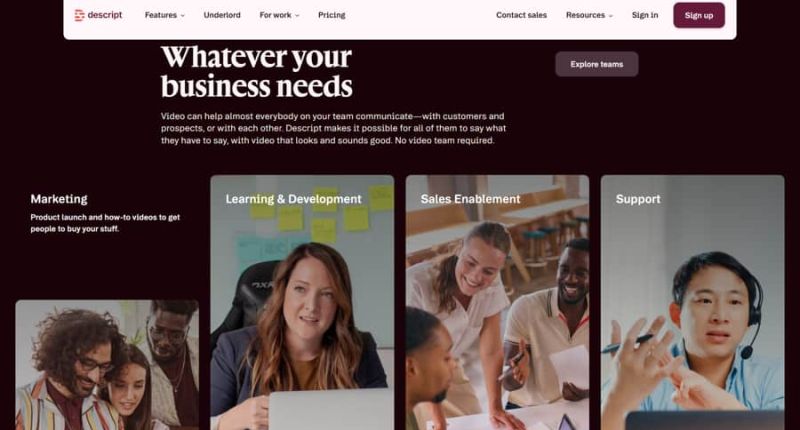Screen dimensions: 800x430
Task: Open the Underlord page
Action: coord(222,15)
